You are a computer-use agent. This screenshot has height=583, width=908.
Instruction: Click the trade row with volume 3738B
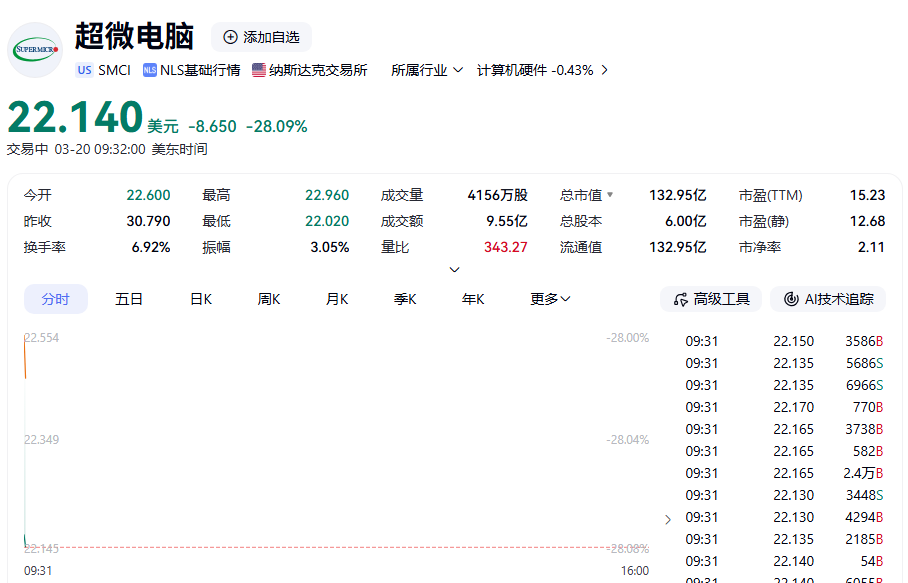coord(784,429)
